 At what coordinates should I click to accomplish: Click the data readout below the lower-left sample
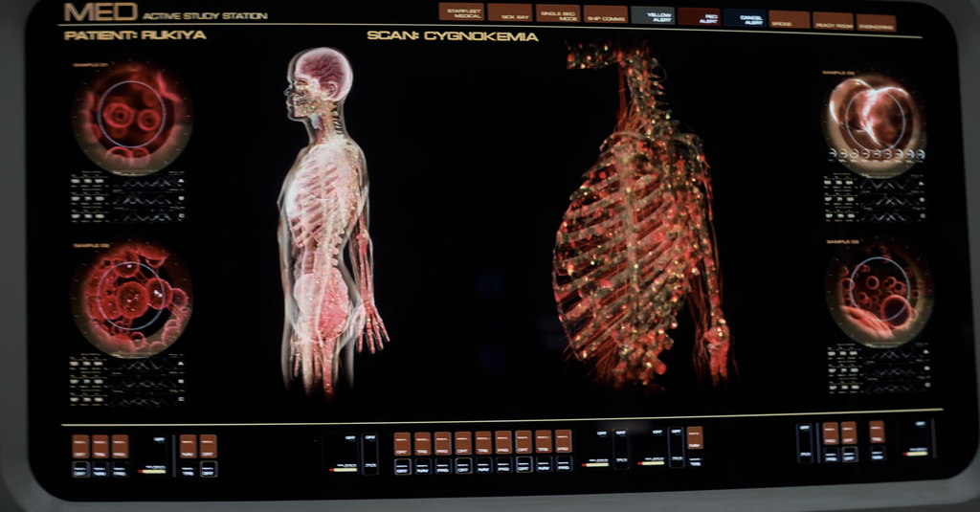click(x=127, y=381)
